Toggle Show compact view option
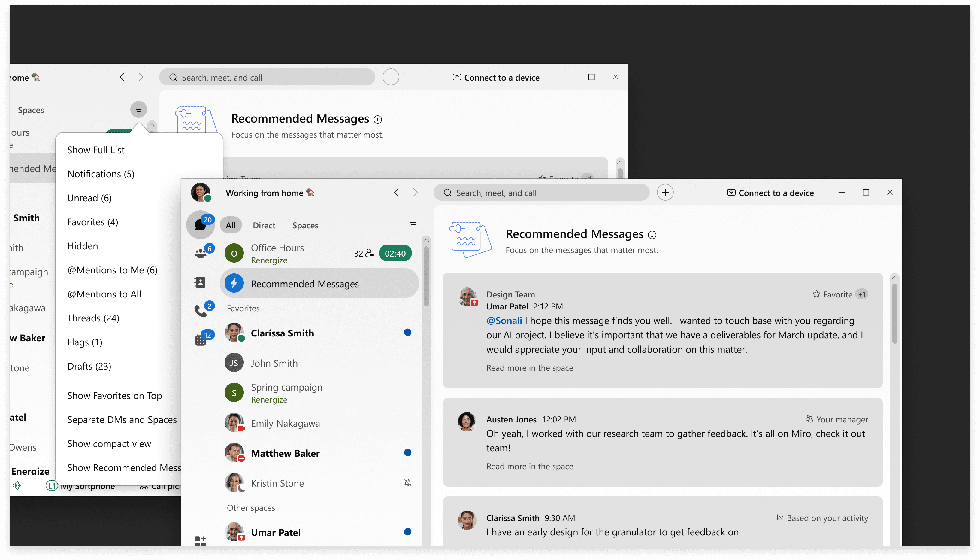The height and width of the screenshot is (560, 980). point(109,443)
